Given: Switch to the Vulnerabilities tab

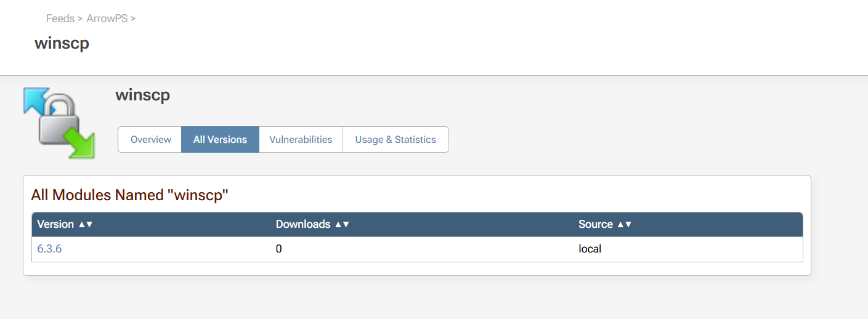Looking at the screenshot, I should point(301,140).
